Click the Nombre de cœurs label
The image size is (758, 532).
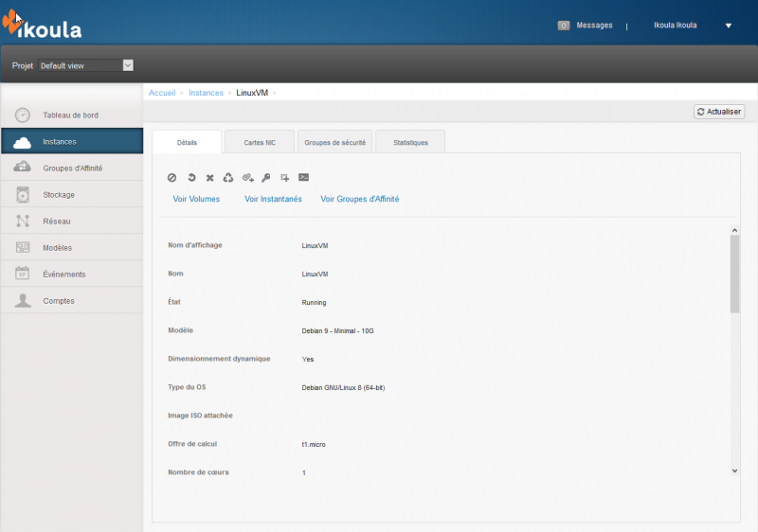198,472
